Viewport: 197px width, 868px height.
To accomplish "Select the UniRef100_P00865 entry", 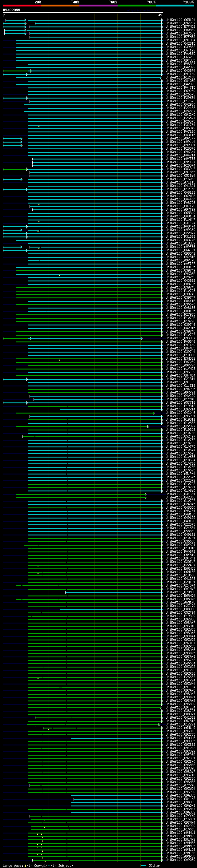I will click(180, 54).
